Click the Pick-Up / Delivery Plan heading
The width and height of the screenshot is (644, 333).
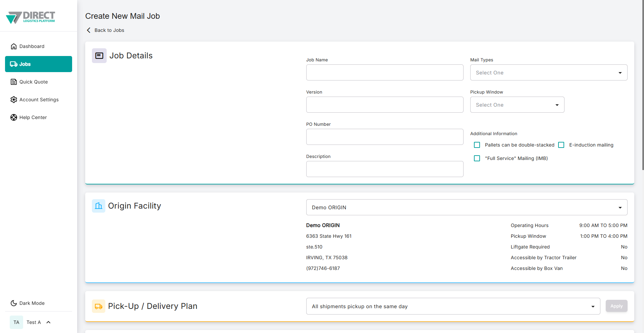pos(153,306)
